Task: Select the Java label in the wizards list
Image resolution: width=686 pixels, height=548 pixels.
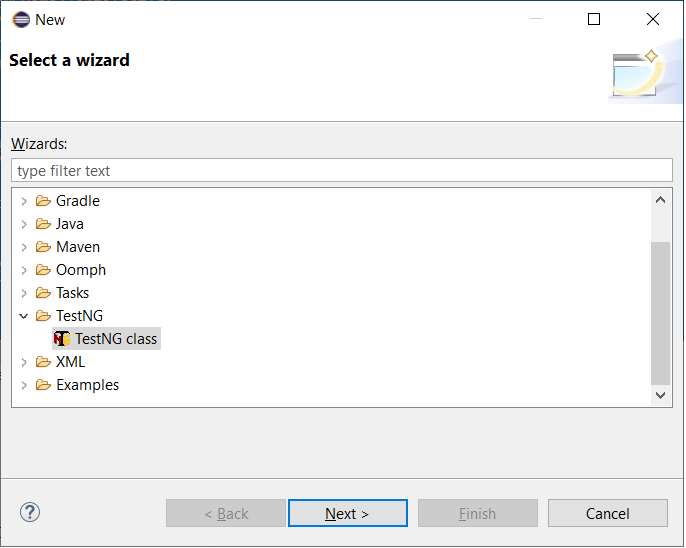Action: (x=70, y=224)
